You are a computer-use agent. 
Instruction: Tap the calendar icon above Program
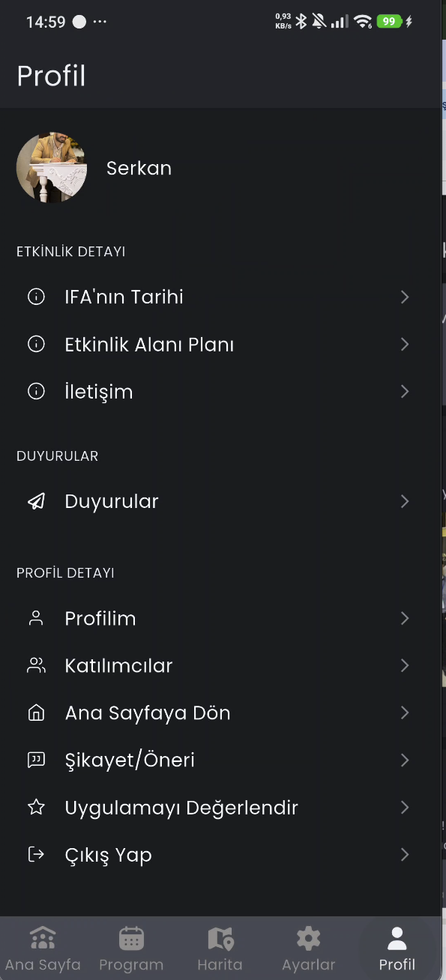(x=131, y=938)
